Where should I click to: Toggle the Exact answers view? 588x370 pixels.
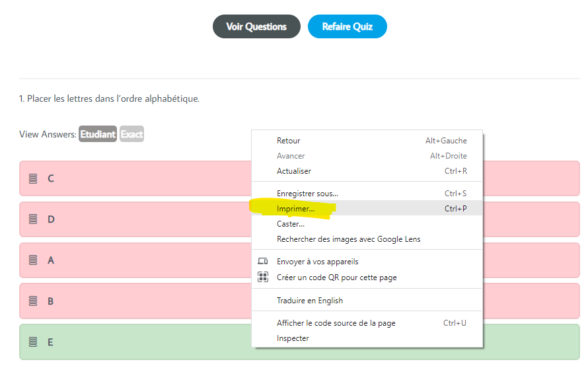coord(131,134)
